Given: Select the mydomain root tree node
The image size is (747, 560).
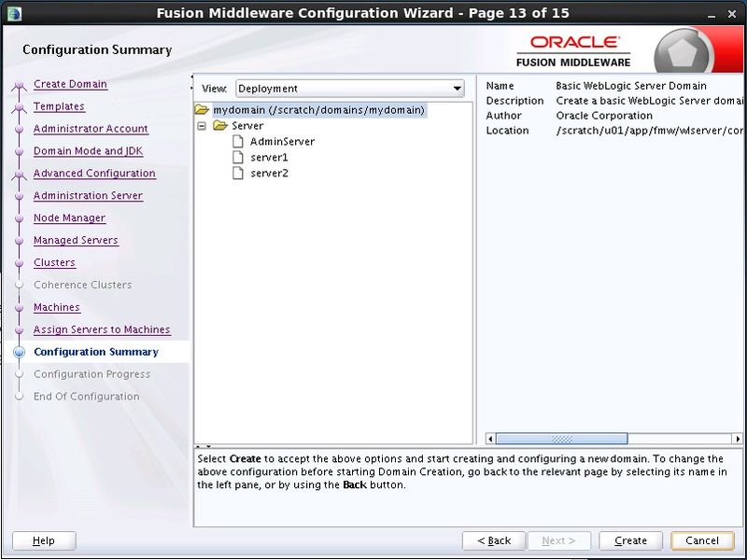Looking at the screenshot, I should pos(318,110).
